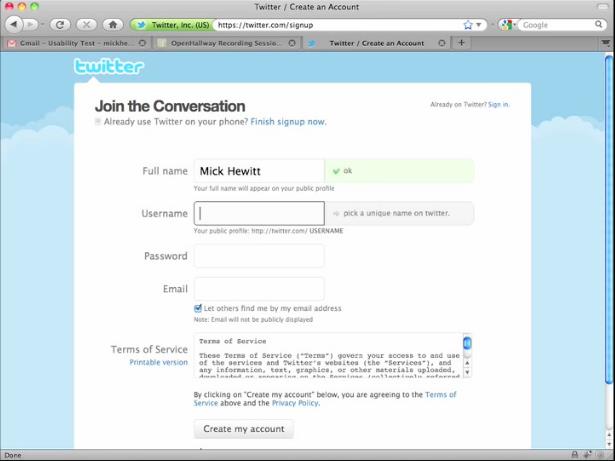Screen dimensions: 615x461
Task: Open the Privacy Policy link
Action: coord(295,403)
